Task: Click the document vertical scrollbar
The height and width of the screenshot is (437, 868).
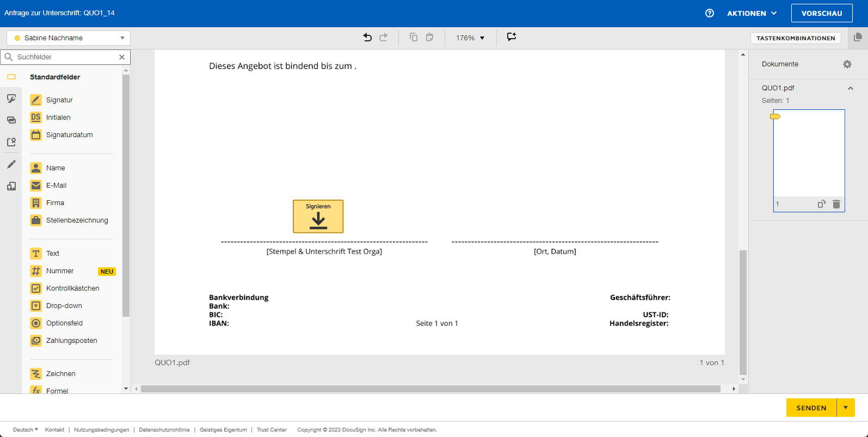Action: pos(743,312)
